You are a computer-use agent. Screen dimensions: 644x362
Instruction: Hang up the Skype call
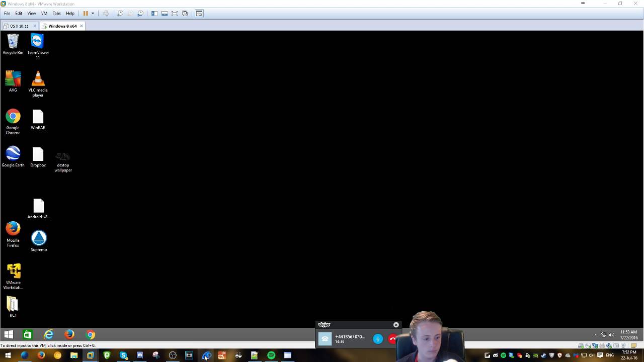tap(392, 339)
